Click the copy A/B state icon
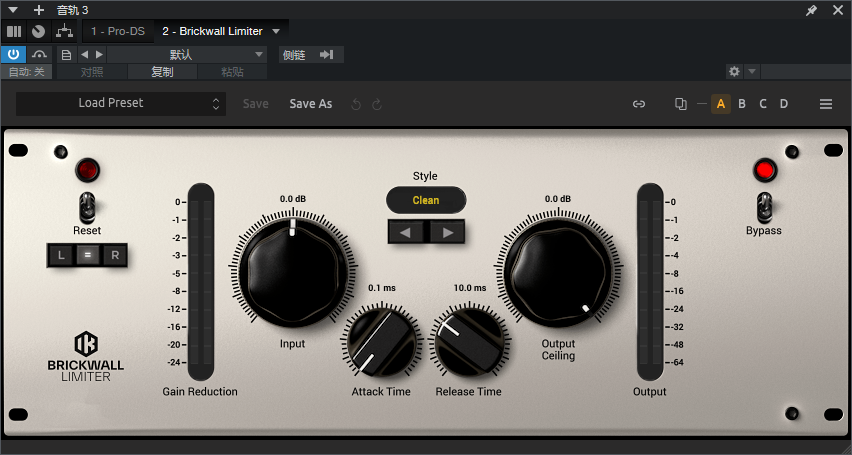Viewport: 852px width, 455px height. click(680, 104)
